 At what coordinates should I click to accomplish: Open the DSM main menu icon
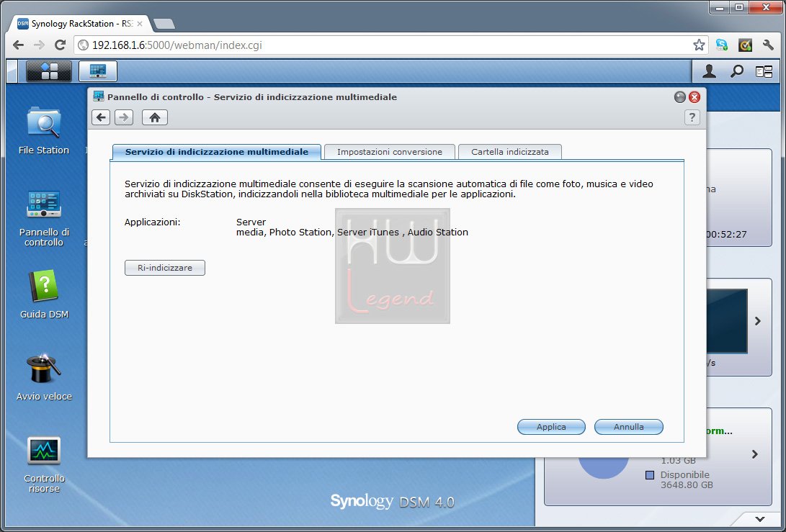[x=48, y=71]
